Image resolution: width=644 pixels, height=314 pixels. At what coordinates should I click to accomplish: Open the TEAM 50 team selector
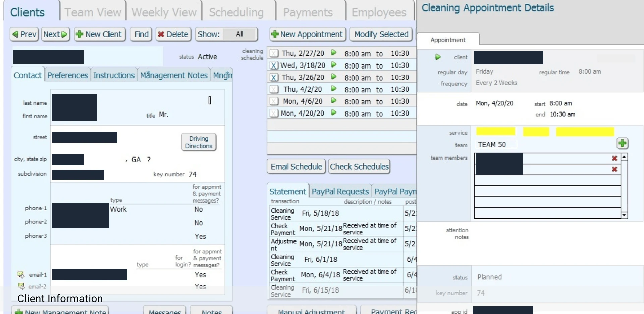(496, 145)
